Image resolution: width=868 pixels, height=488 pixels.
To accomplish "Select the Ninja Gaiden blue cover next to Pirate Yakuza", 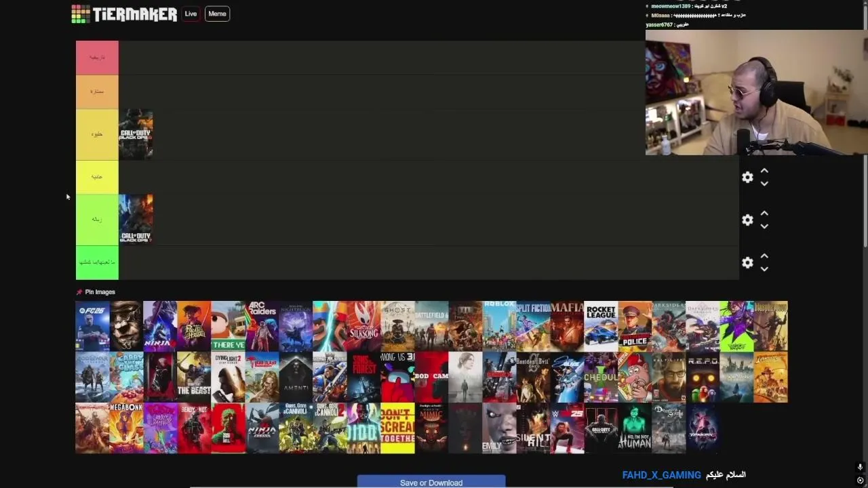I will 160,326.
